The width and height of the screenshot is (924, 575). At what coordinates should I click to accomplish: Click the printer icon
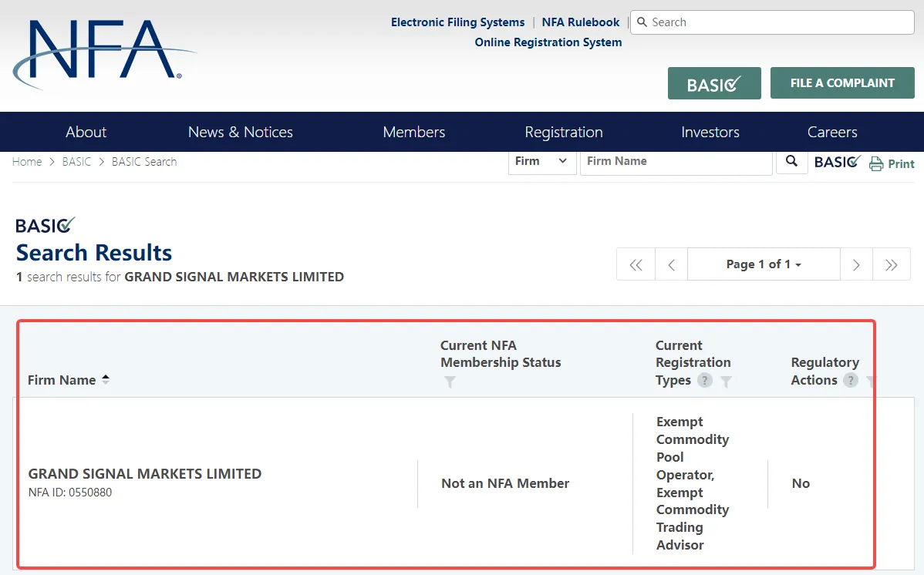pos(876,163)
